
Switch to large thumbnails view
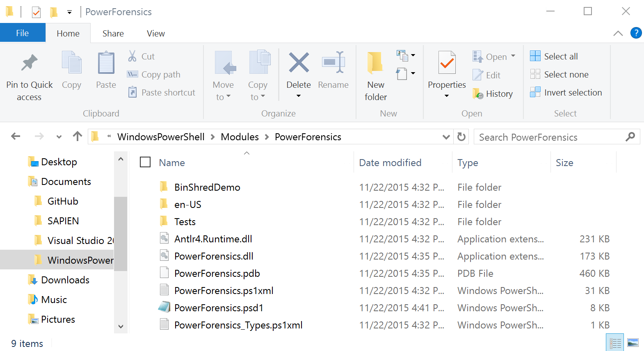633,343
